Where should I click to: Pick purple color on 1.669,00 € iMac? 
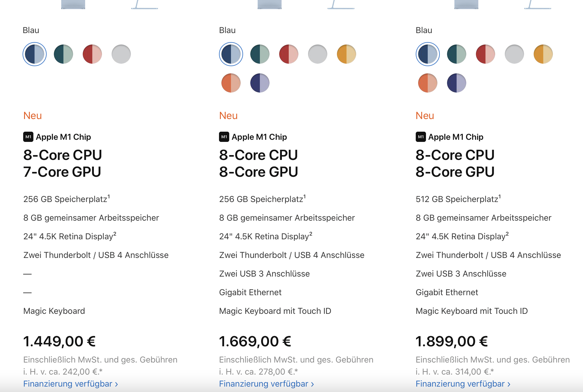coord(260,83)
